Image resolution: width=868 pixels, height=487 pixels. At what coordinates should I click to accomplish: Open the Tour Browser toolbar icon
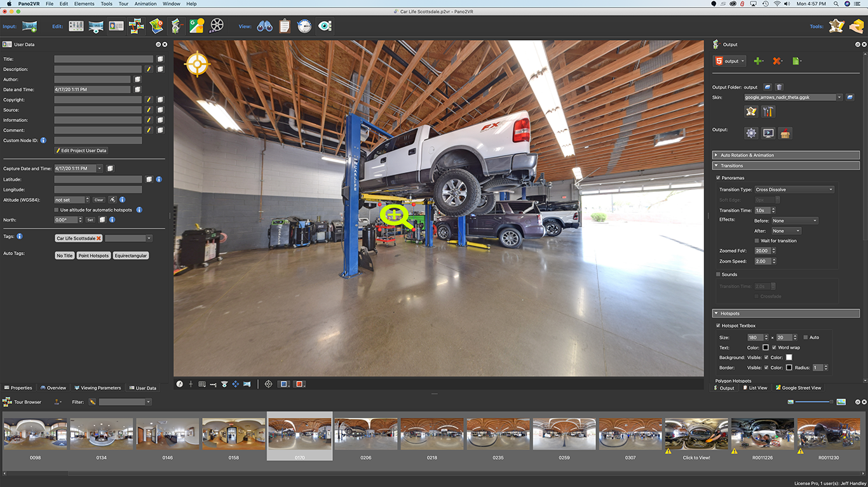[x=136, y=26]
